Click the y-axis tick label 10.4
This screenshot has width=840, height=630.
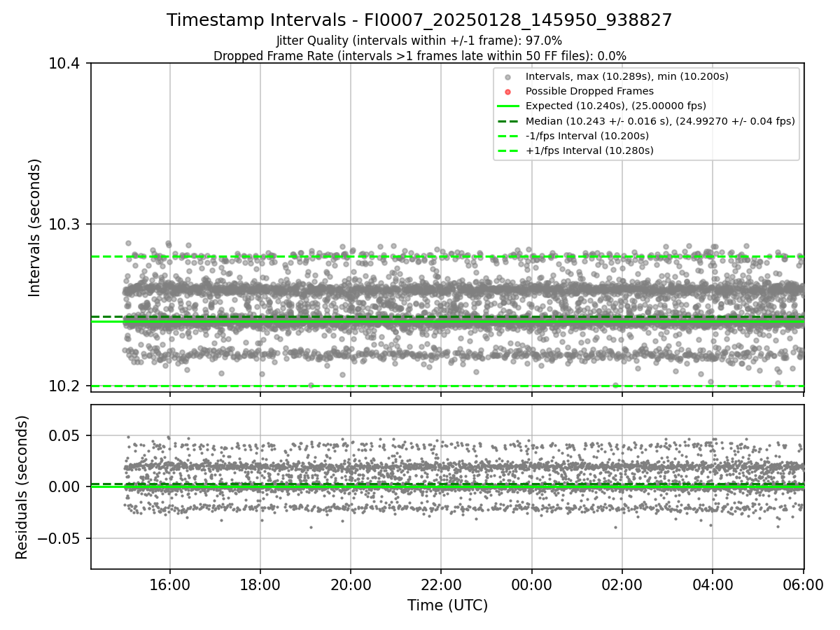point(66,64)
